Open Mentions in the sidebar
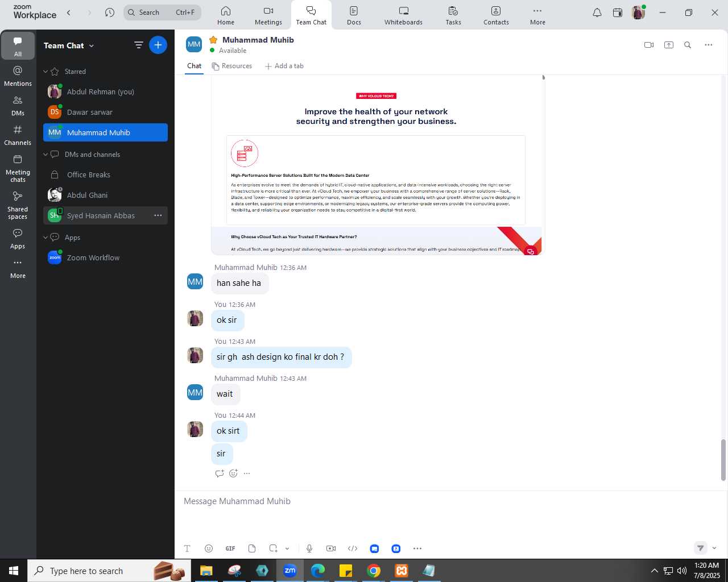The width and height of the screenshot is (728, 582). point(18,76)
